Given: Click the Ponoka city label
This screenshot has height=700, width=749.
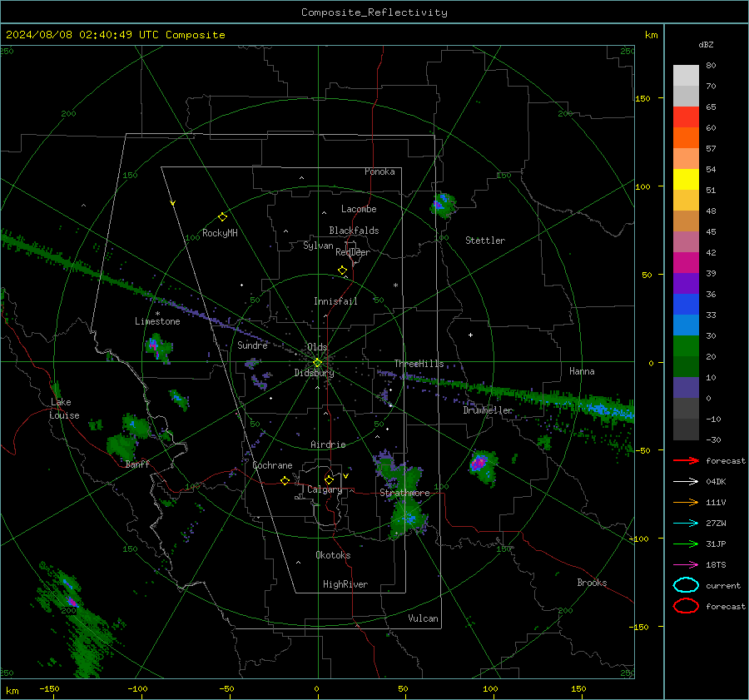Looking at the screenshot, I should click(379, 171).
